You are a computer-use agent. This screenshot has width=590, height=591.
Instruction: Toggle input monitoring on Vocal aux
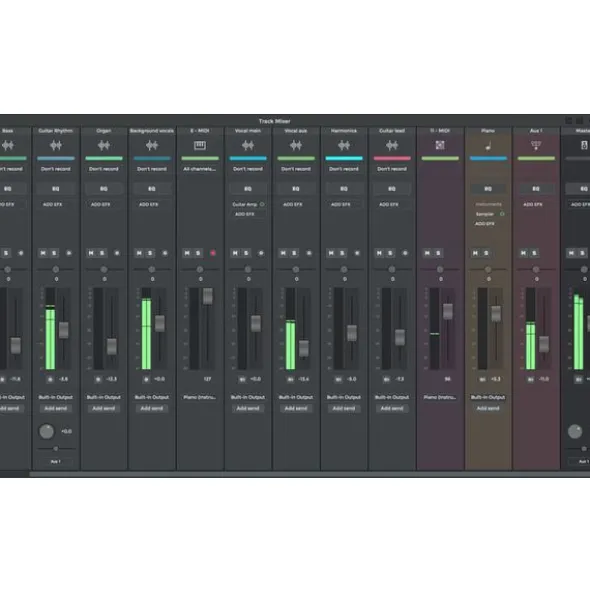309,253
